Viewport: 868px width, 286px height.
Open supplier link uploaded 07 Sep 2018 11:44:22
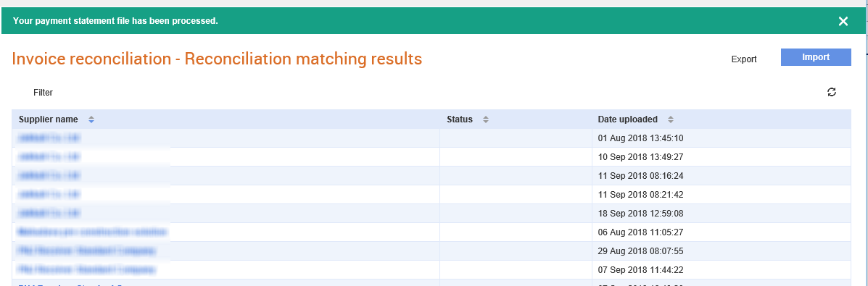point(87,269)
